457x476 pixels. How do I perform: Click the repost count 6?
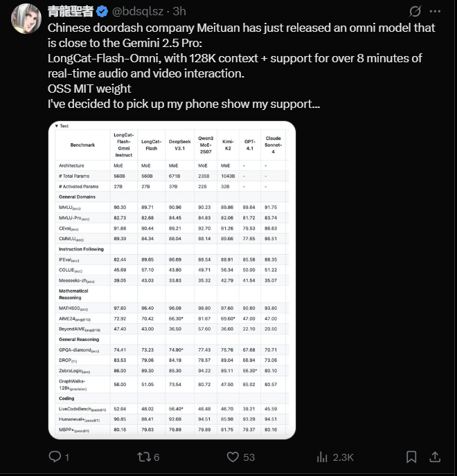click(x=157, y=457)
